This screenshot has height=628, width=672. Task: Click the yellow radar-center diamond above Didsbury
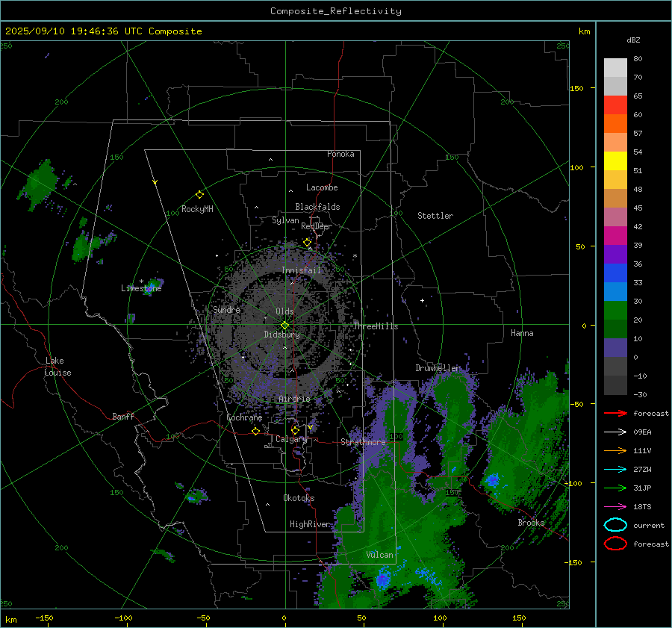pyautogui.click(x=284, y=326)
